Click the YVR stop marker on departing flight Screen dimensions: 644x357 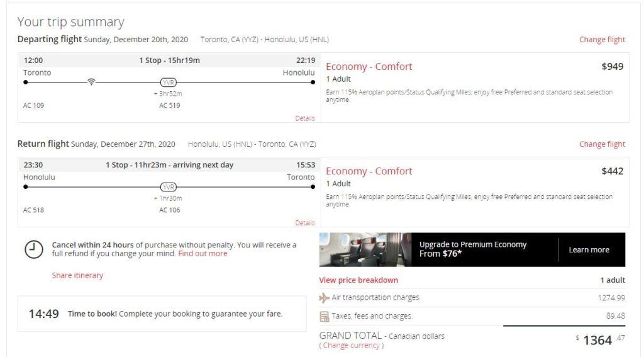[169, 82]
